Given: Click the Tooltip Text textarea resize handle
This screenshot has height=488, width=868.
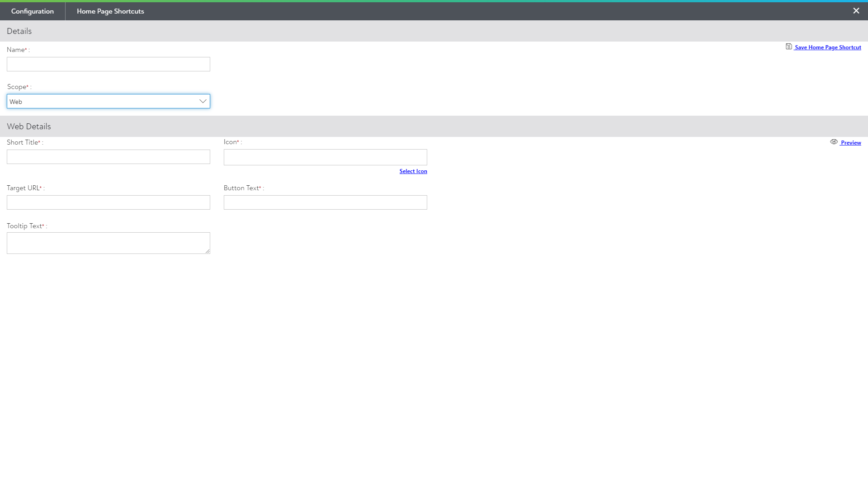Looking at the screenshot, I should click(208, 251).
